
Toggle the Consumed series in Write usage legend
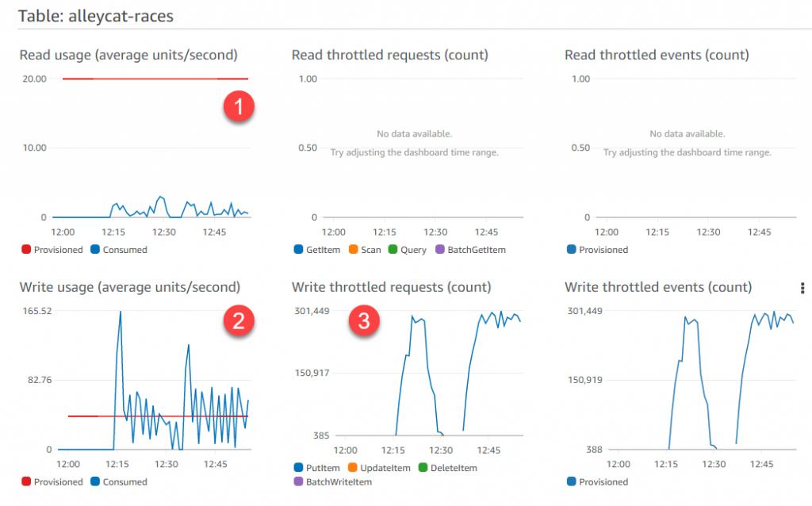117,481
